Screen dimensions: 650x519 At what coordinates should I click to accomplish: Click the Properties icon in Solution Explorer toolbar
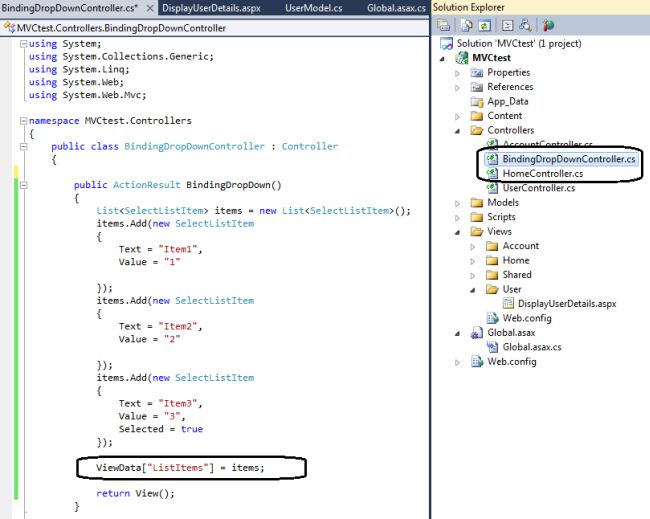coord(444,26)
